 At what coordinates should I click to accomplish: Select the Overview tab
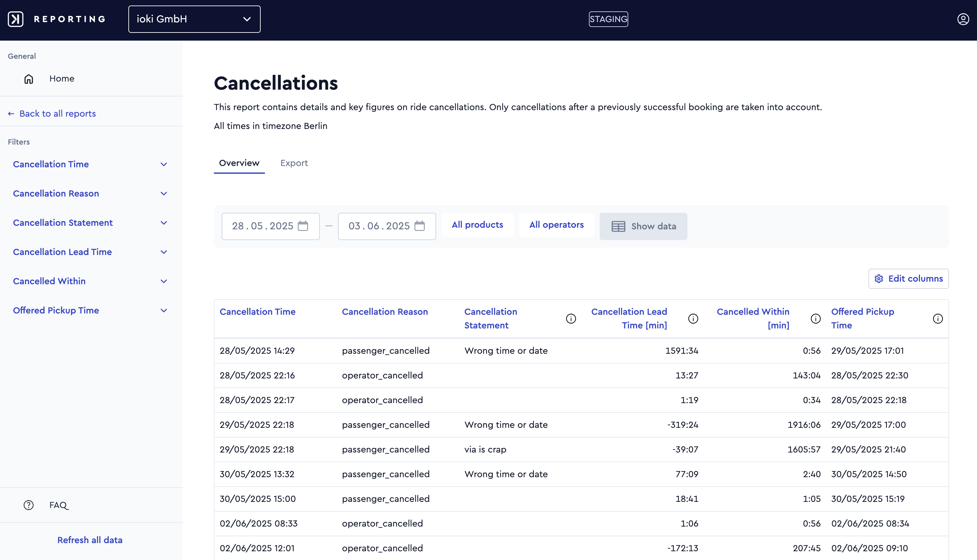tap(239, 163)
